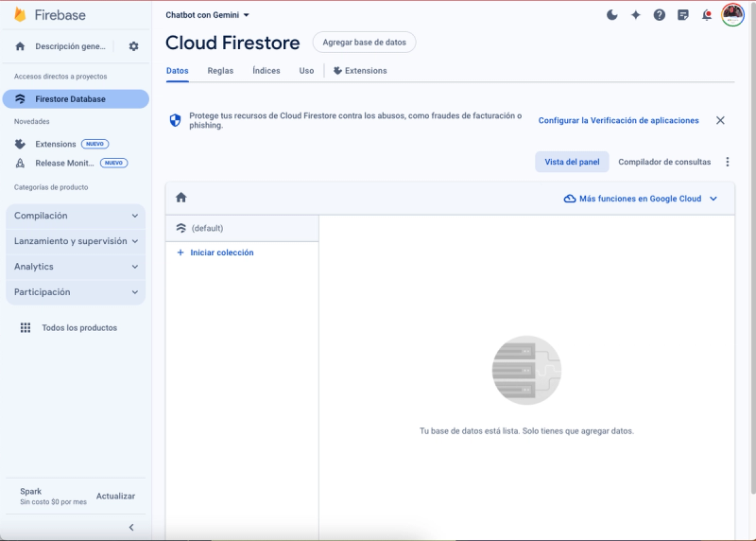Click the home icon beside Descripción general
This screenshot has height=541, width=756.
[20, 46]
